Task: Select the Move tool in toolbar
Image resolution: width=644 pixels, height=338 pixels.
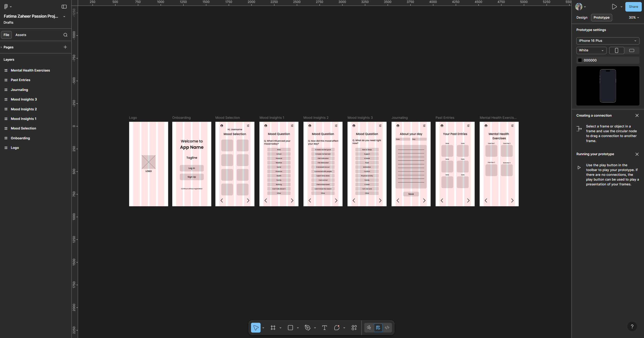Action: (256, 327)
